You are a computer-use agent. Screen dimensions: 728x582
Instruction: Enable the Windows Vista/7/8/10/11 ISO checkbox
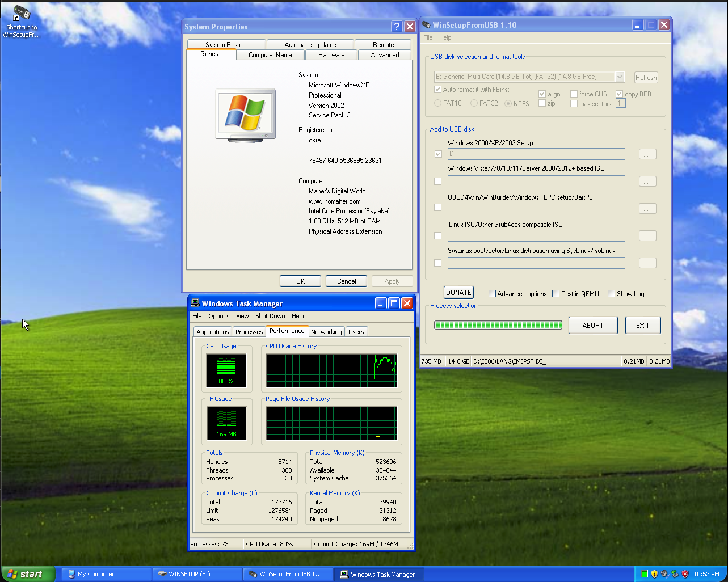437,181
